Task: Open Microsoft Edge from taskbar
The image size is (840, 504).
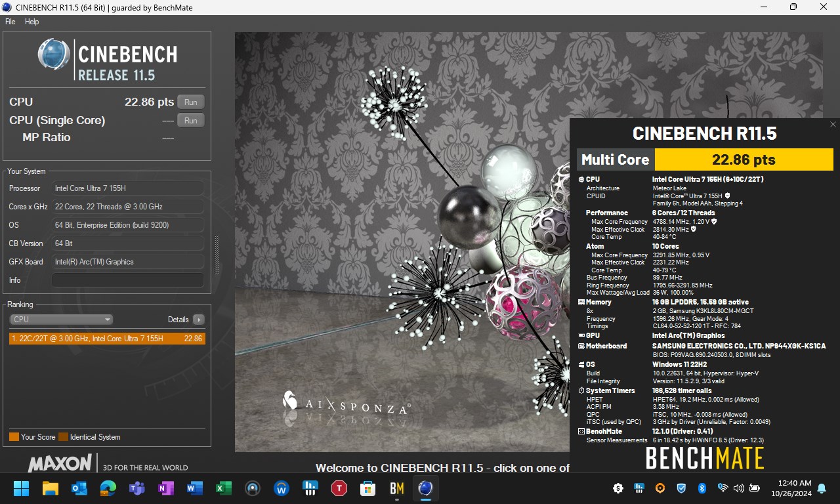Action: 108,488
